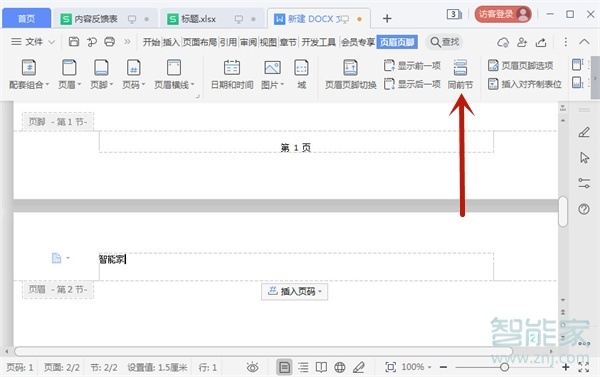Switch to the 开发工具 ribbon tab
This screenshot has height=377, width=600.
click(318, 42)
